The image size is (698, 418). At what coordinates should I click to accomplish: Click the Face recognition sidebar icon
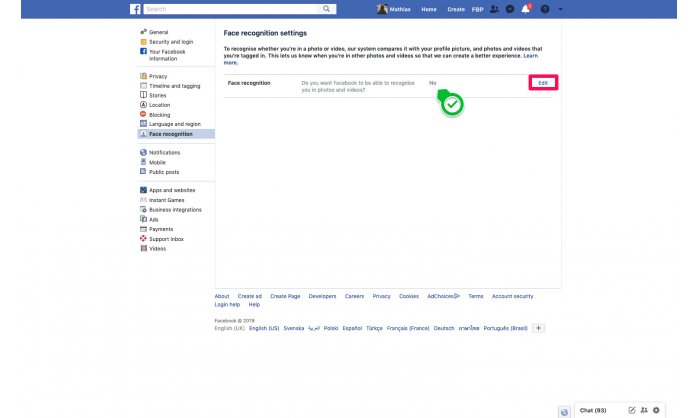point(143,134)
